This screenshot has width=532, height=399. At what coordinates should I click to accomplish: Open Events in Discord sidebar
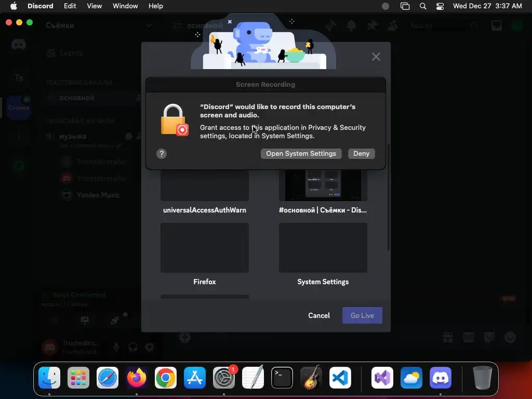click(x=65, y=53)
